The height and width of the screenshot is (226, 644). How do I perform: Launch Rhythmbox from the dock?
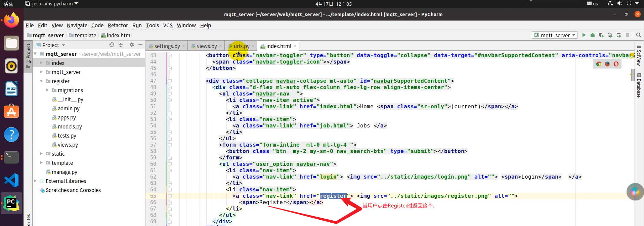(x=11, y=66)
